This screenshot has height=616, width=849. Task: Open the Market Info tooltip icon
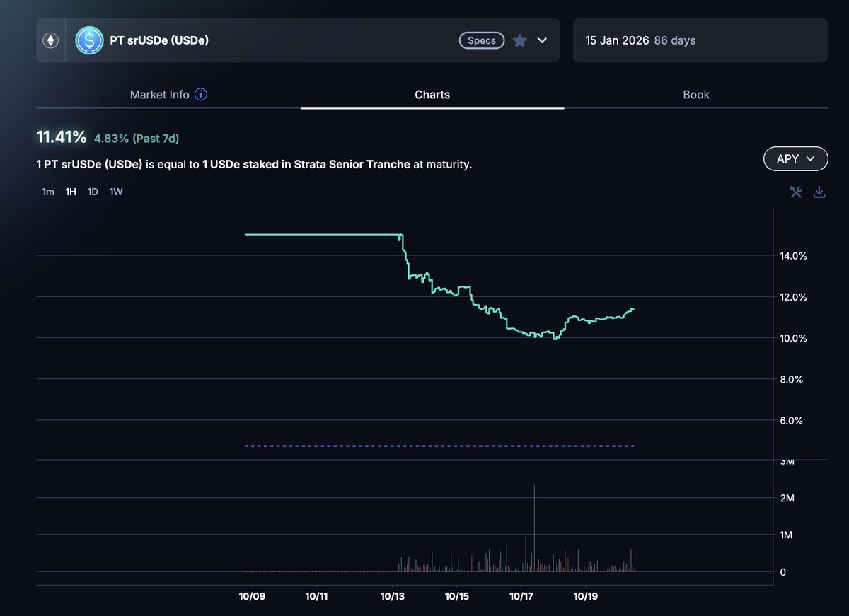click(201, 95)
